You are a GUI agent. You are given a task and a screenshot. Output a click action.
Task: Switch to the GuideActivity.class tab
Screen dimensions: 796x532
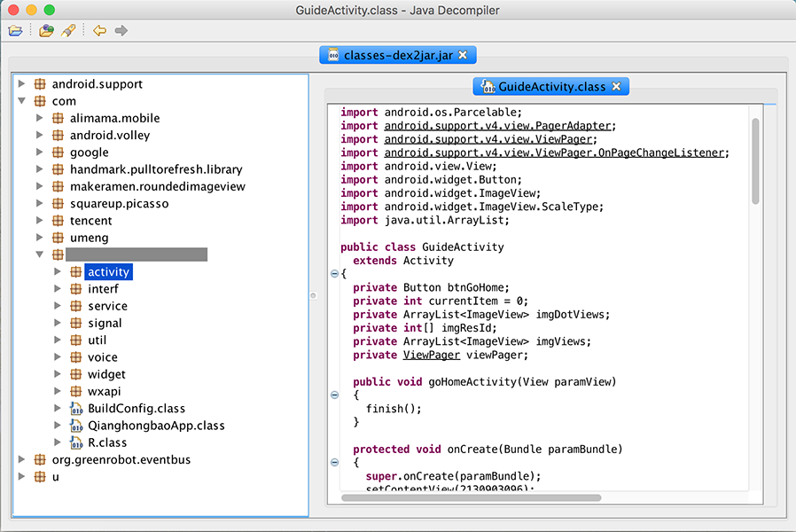[551, 87]
